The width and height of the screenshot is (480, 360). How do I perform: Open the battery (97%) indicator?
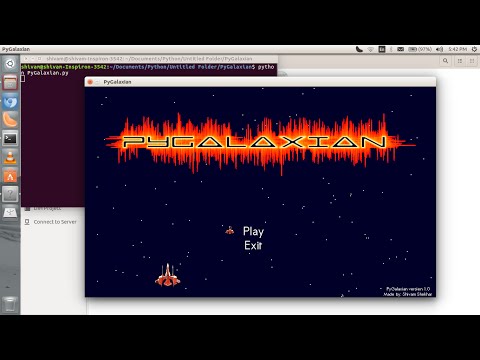pyautogui.click(x=420, y=49)
